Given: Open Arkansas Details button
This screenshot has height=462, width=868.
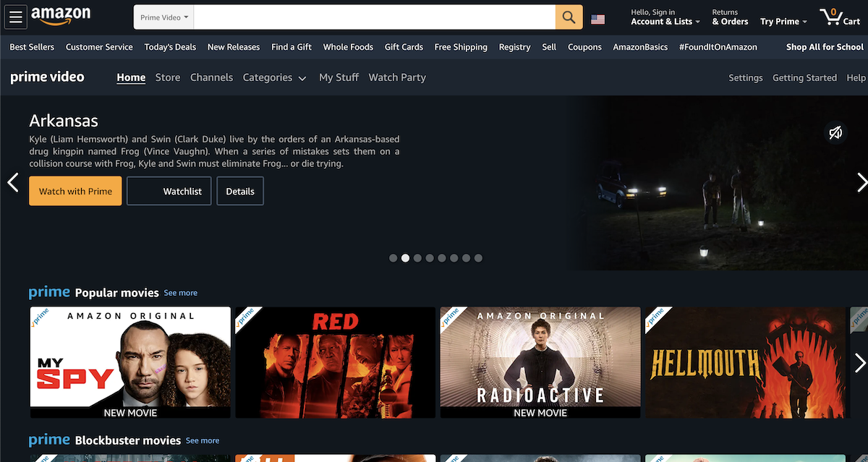Looking at the screenshot, I should [240, 191].
